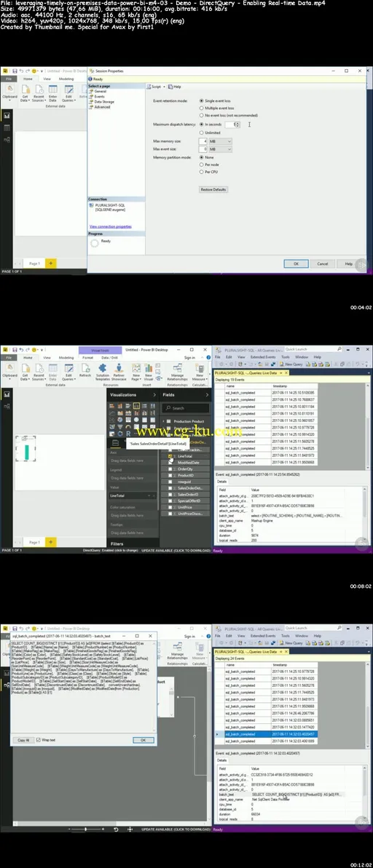Open Format tab under Visual tools

click(87, 358)
